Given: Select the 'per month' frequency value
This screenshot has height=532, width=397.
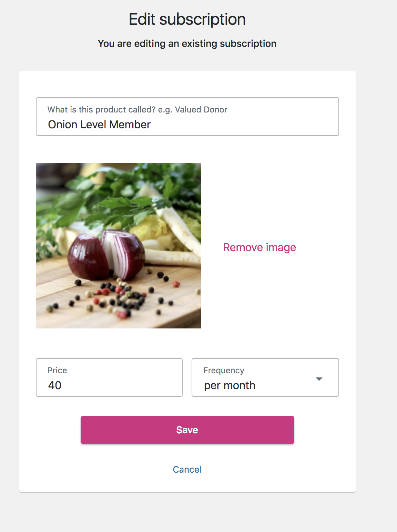Looking at the screenshot, I should pos(230,385).
